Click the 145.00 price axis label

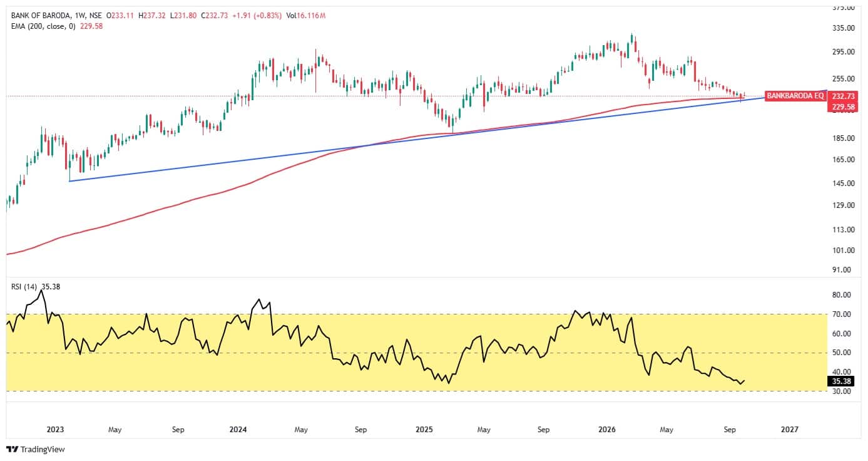pos(844,184)
